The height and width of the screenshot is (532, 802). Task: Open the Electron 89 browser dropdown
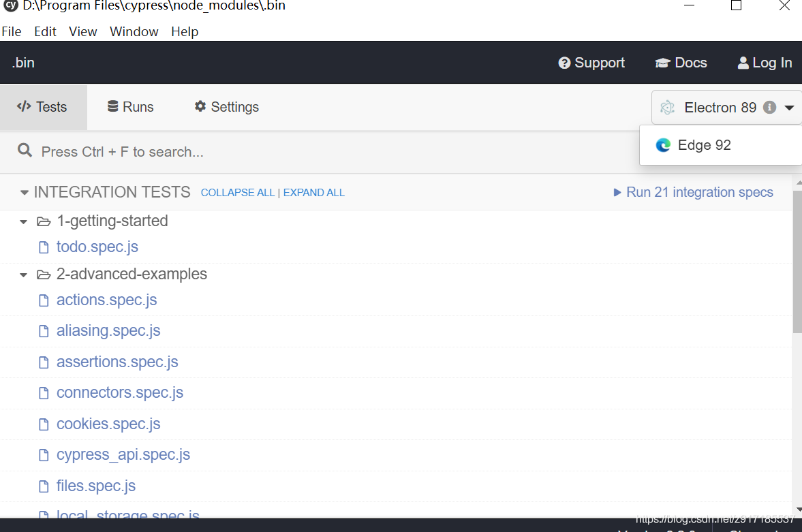727,108
